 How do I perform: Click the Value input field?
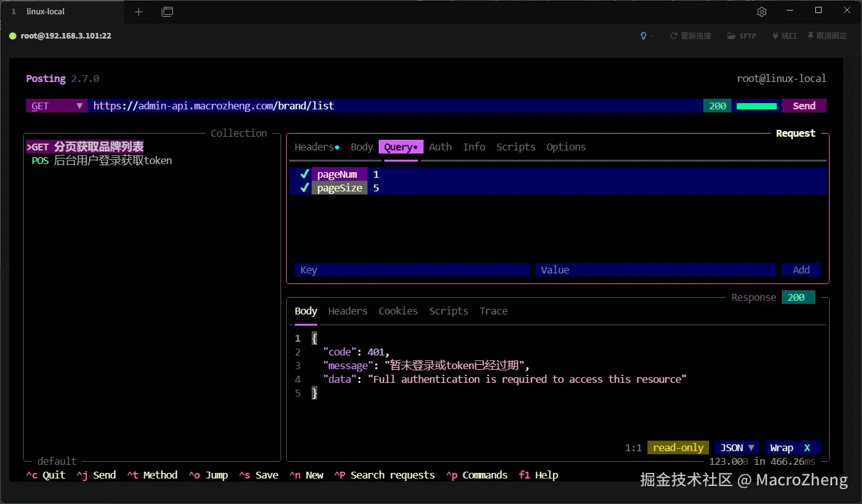(x=656, y=270)
